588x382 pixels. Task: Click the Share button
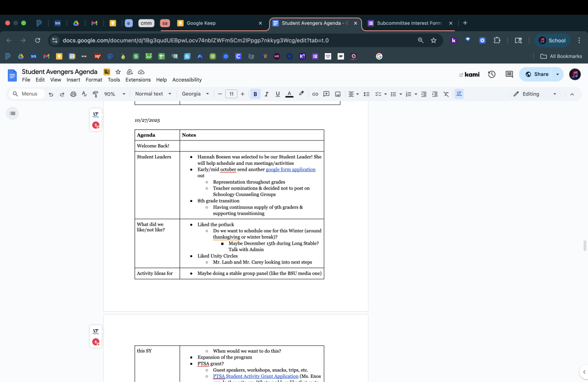(x=537, y=74)
